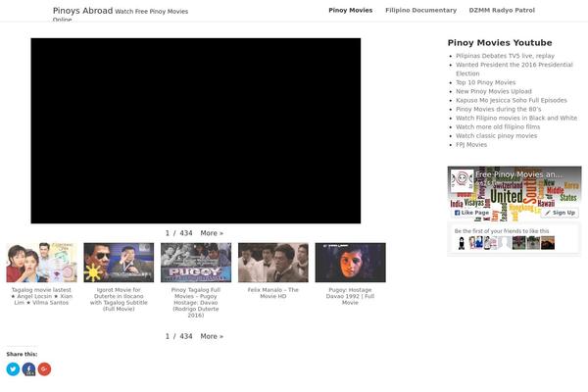588x392 pixels.
Task: Open Pinoy Movies during the 80's link
Action: (x=499, y=110)
